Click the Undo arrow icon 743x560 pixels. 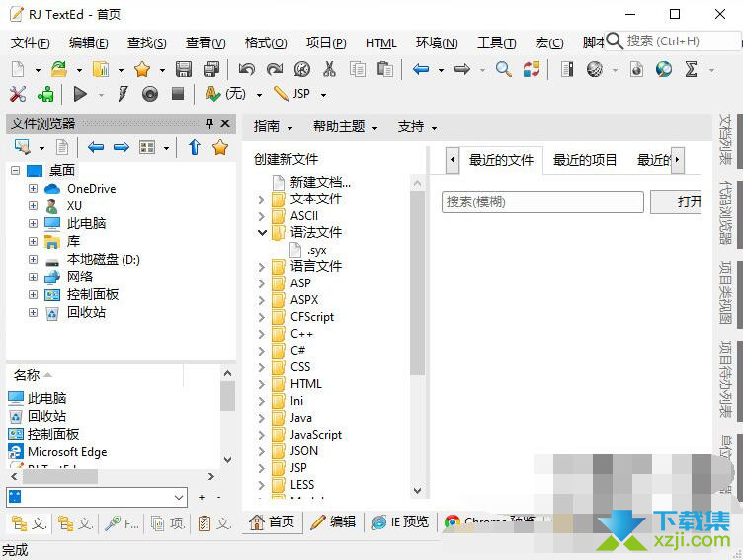(246, 69)
